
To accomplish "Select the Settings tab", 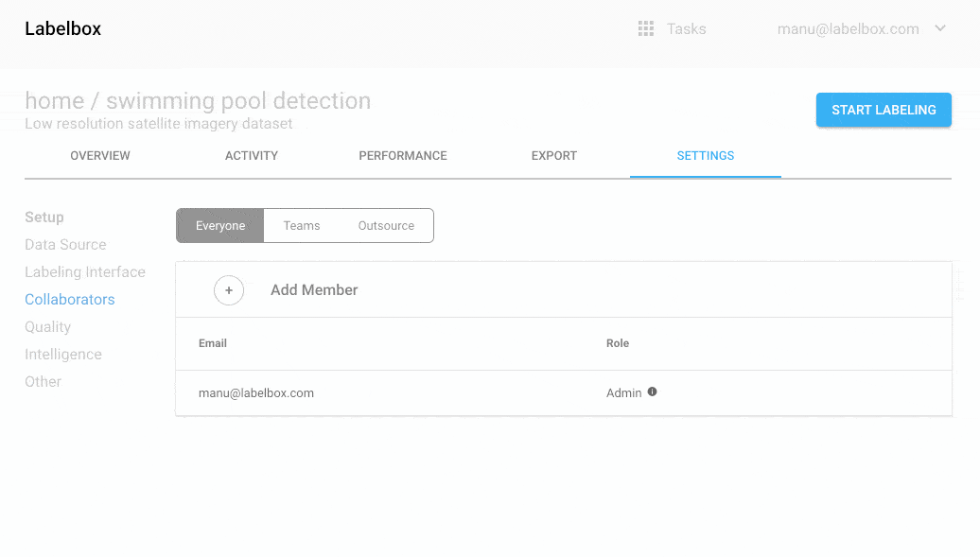I will coord(706,156).
